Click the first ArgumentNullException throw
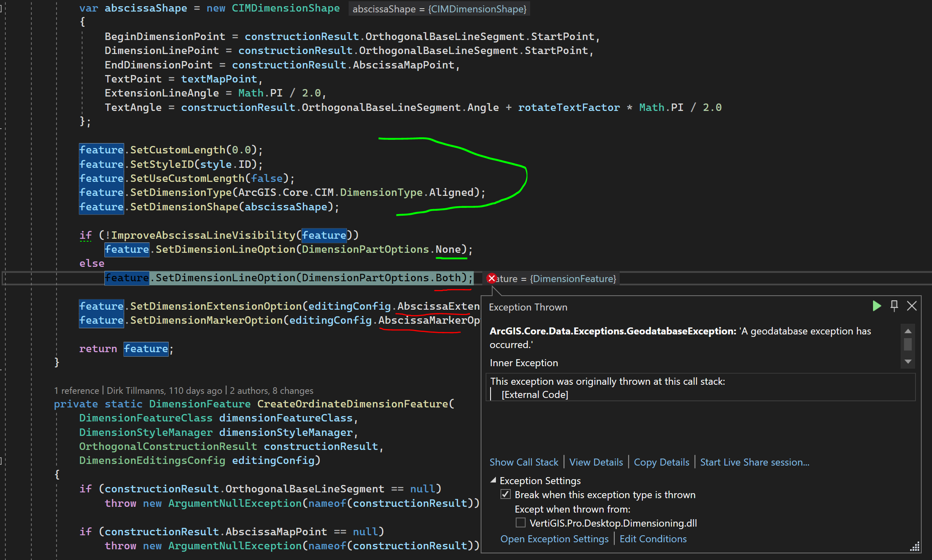This screenshot has width=932, height=560. pos(292,504)
